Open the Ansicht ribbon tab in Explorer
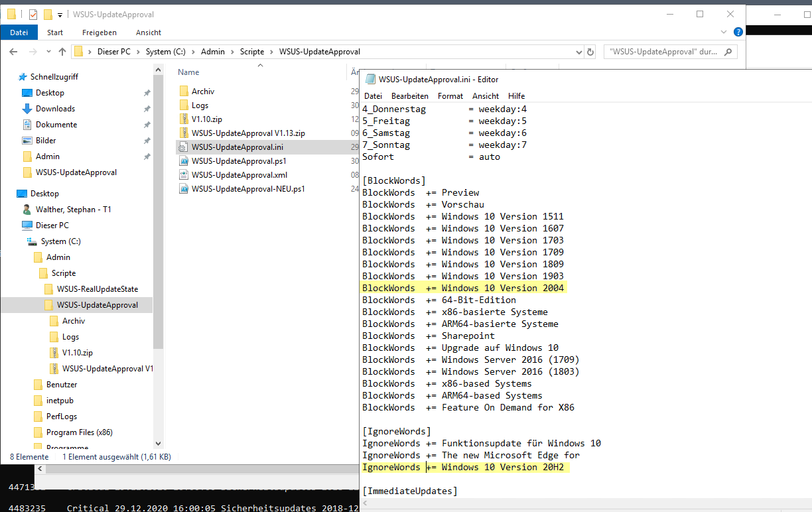This screenshot has height=512, width=812. (149, 32)
